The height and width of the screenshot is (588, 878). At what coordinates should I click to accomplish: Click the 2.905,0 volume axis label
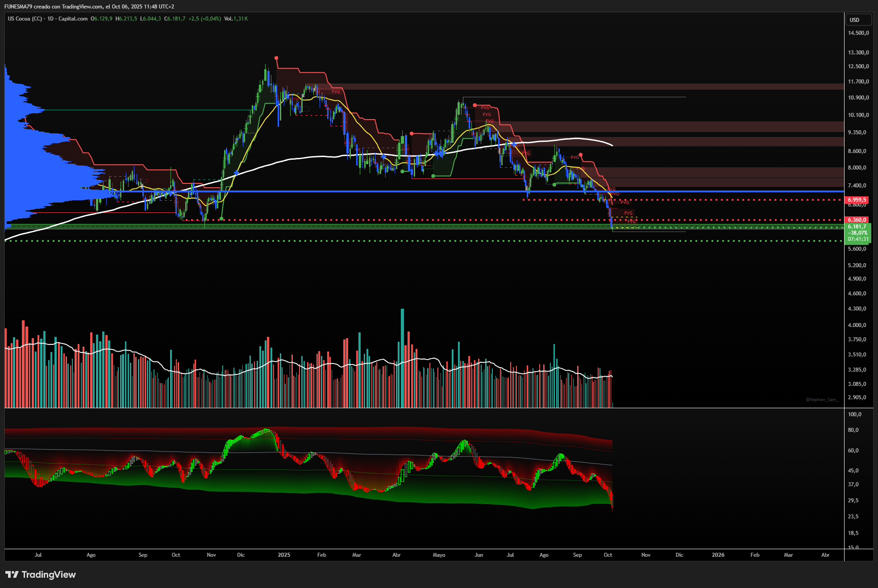(857, 398)
